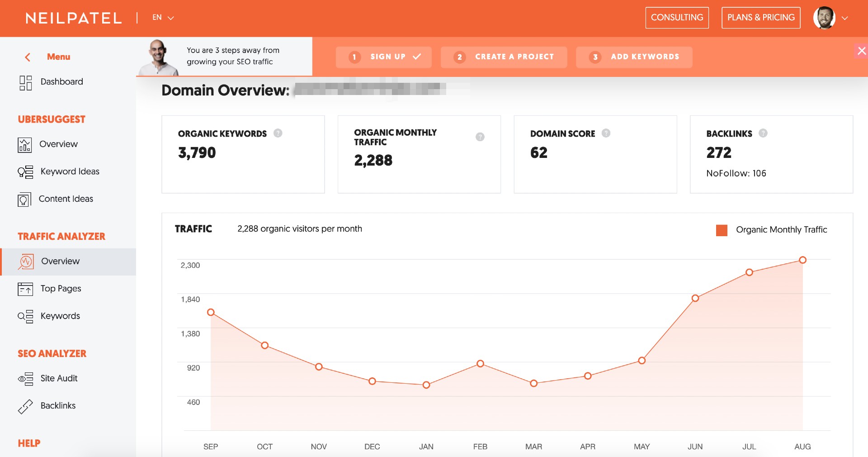Click the DEC data point on chart
The image size is (868, 457).
372,381
